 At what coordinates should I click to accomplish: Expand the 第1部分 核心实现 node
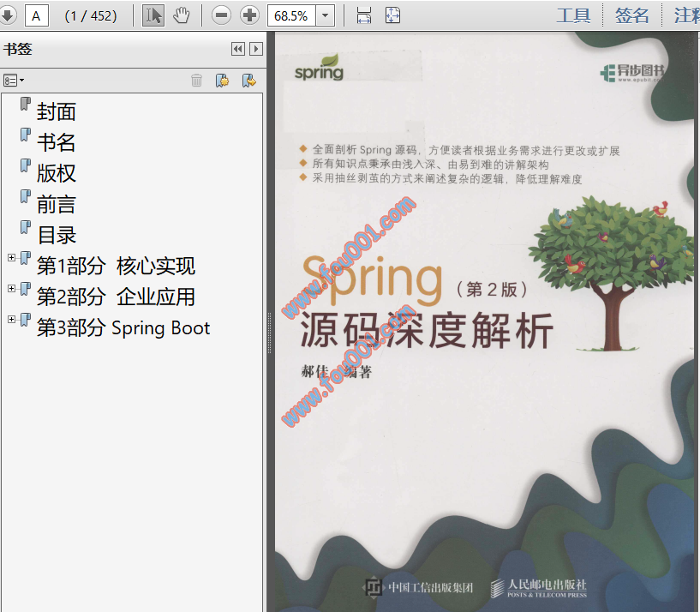[12, 258]
